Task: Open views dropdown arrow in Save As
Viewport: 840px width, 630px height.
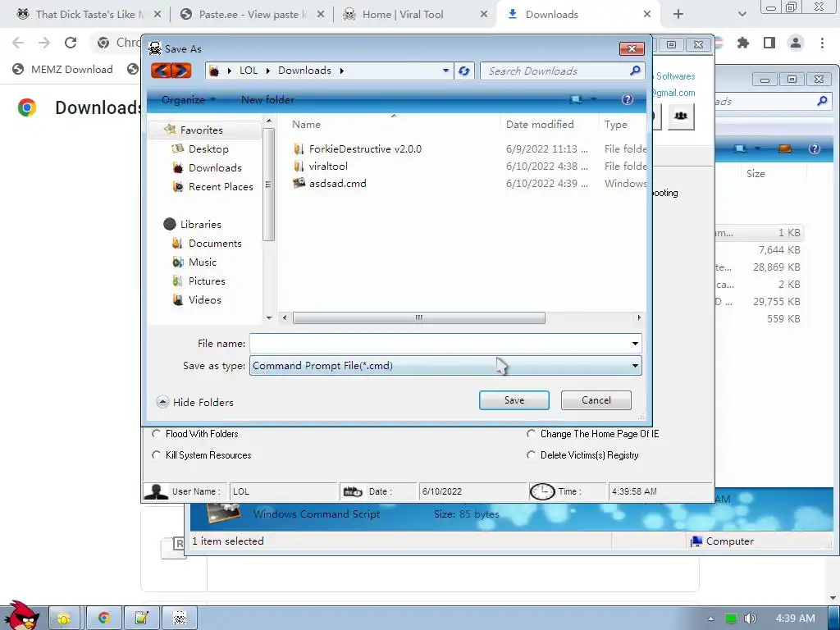Action: [x=594, y=99]
